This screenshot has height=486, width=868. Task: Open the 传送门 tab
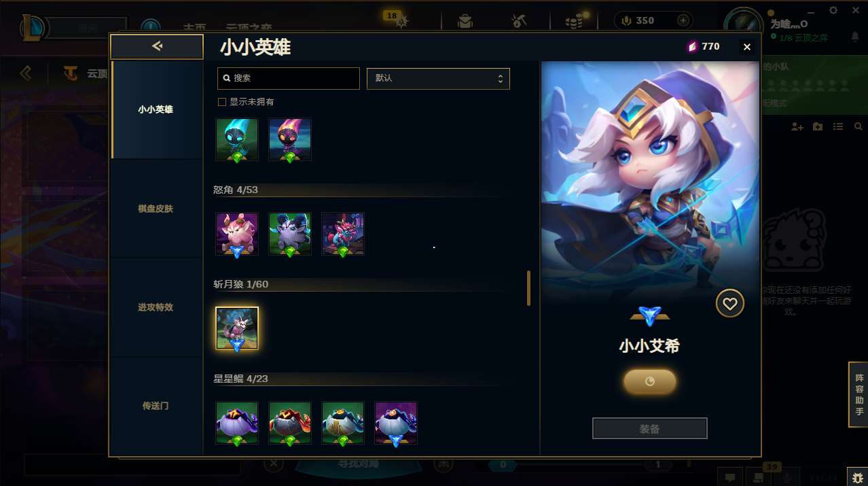(156, 406)
